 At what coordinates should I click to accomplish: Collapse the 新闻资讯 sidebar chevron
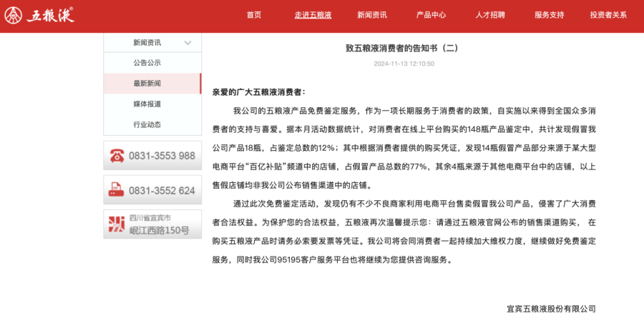(x=187, y=43)
